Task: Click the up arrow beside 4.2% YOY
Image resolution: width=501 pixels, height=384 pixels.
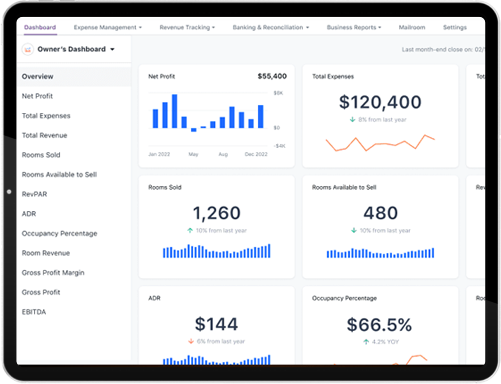Action: [x=366, y=342]
